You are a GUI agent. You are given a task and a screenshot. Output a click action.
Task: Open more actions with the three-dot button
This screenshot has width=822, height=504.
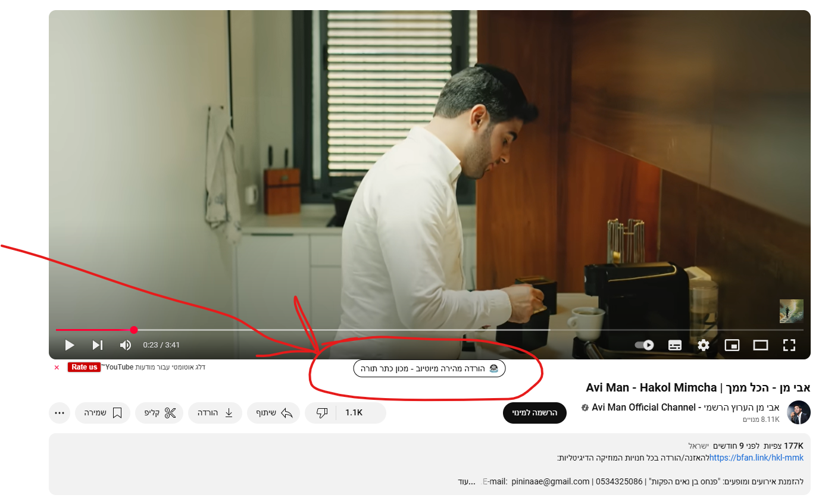(x=60, y=413)
